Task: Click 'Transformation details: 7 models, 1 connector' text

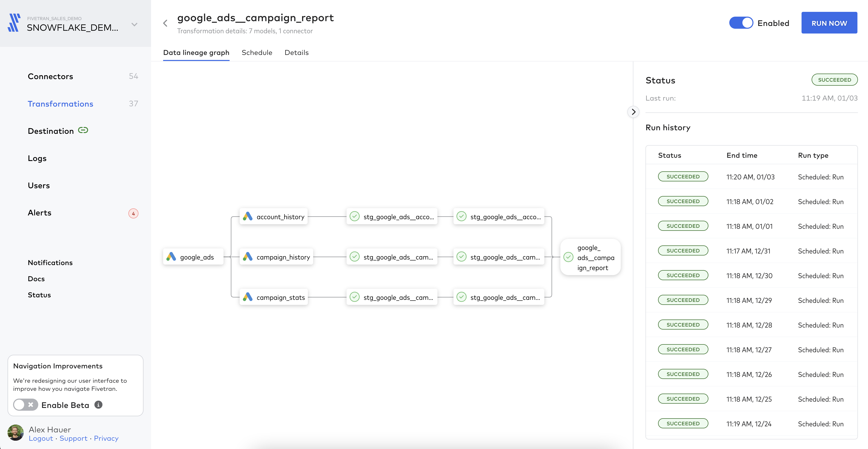Action: tap(245, 31)
